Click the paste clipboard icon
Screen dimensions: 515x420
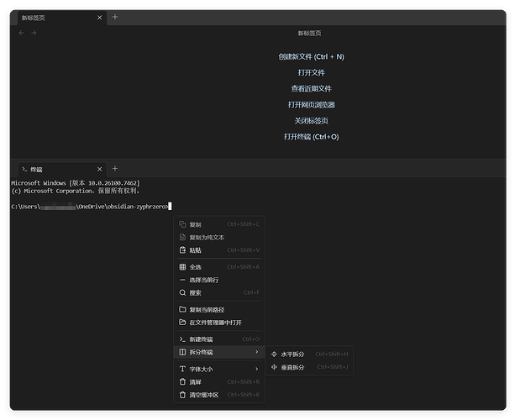pyautogui.click(x=182, y=249)
